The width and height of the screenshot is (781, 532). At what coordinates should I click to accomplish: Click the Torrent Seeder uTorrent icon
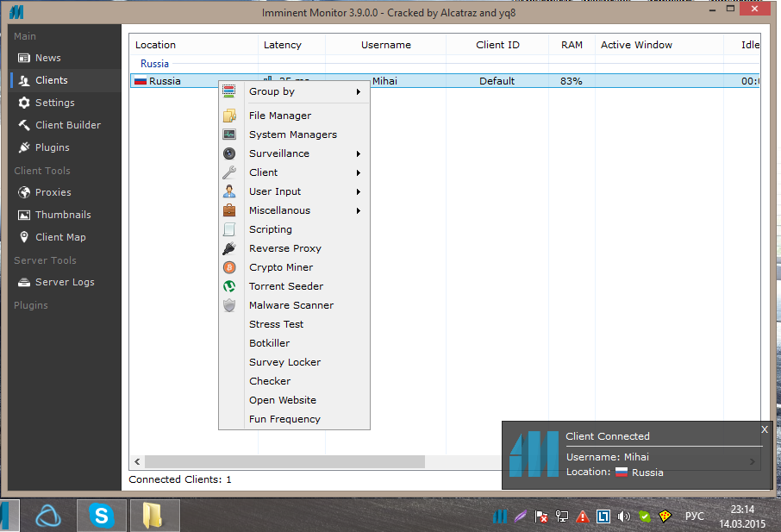pyautogui.click(x=229, y=286)
